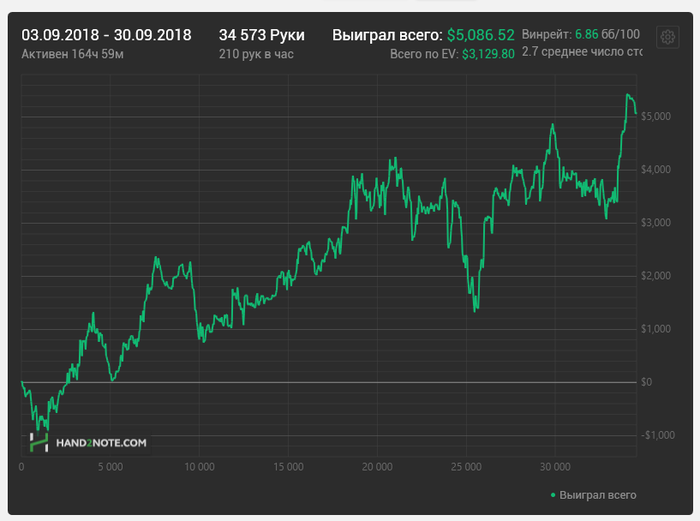Click the $5,000 y-axis label
The width and height of the screenshot is (700, 521).
point(656,117)
